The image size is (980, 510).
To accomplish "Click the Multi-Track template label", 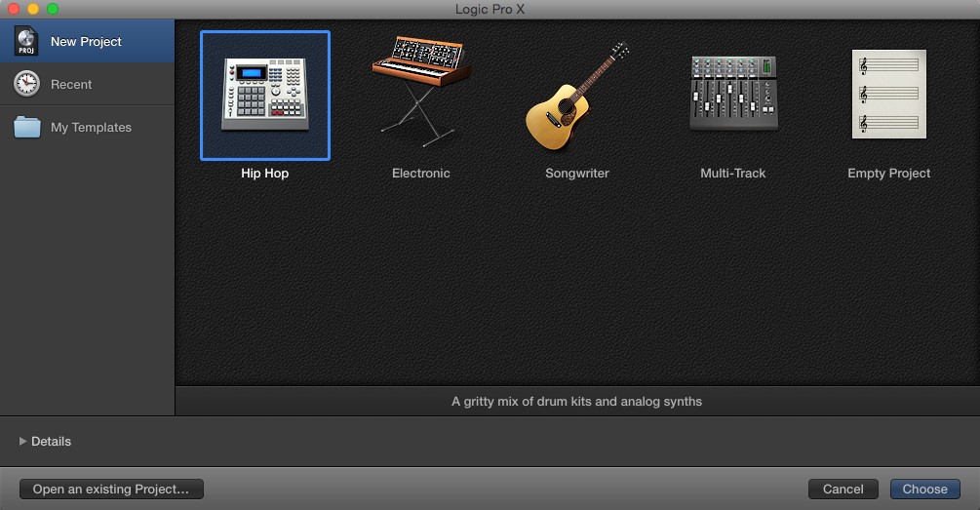I will [733, 174].
